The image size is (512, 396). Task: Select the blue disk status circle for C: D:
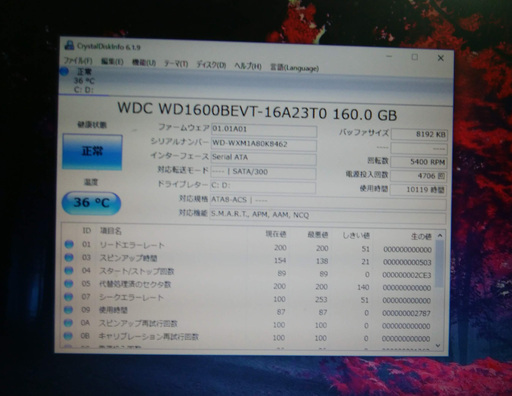pyautogui.click(x=64, y=71)
